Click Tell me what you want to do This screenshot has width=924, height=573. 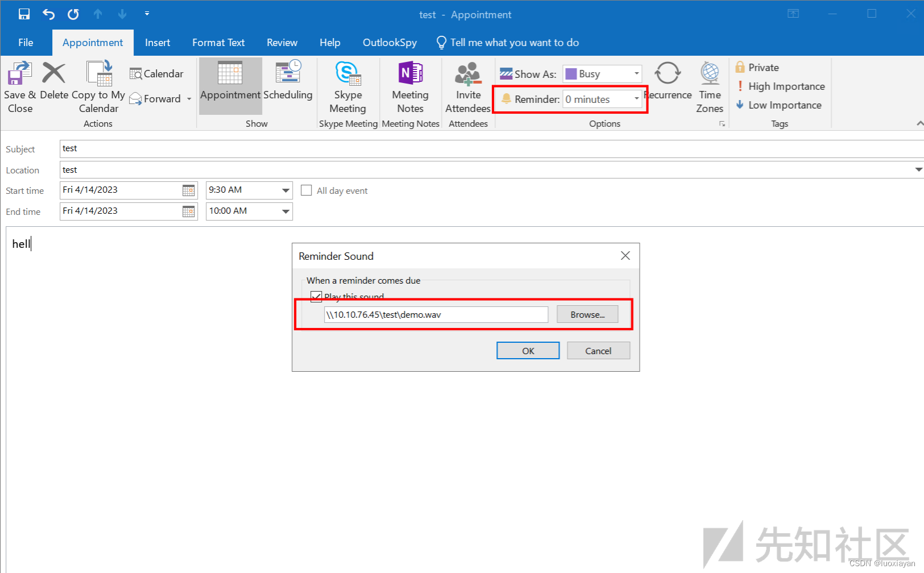(507, 43)
